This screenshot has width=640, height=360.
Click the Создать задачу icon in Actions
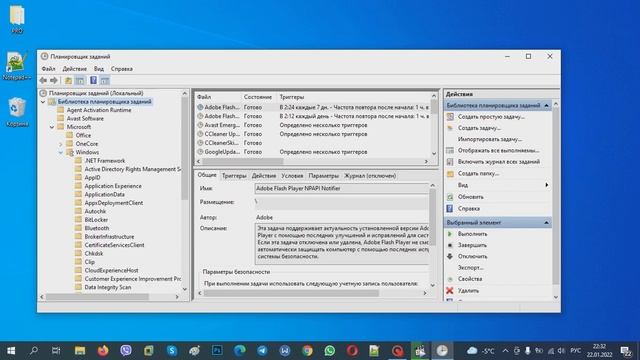[450, 128]
